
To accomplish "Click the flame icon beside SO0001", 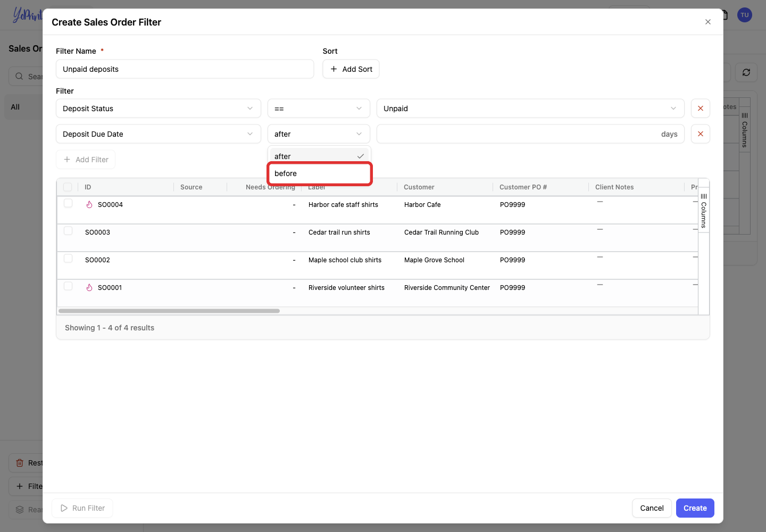I will 89,287.
